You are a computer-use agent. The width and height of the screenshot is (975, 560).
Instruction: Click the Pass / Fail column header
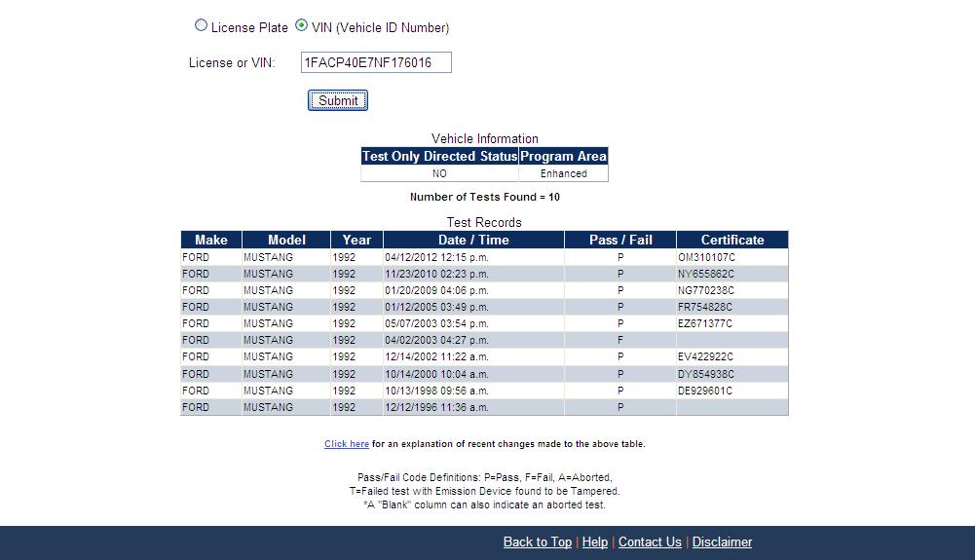coord(620,240)
